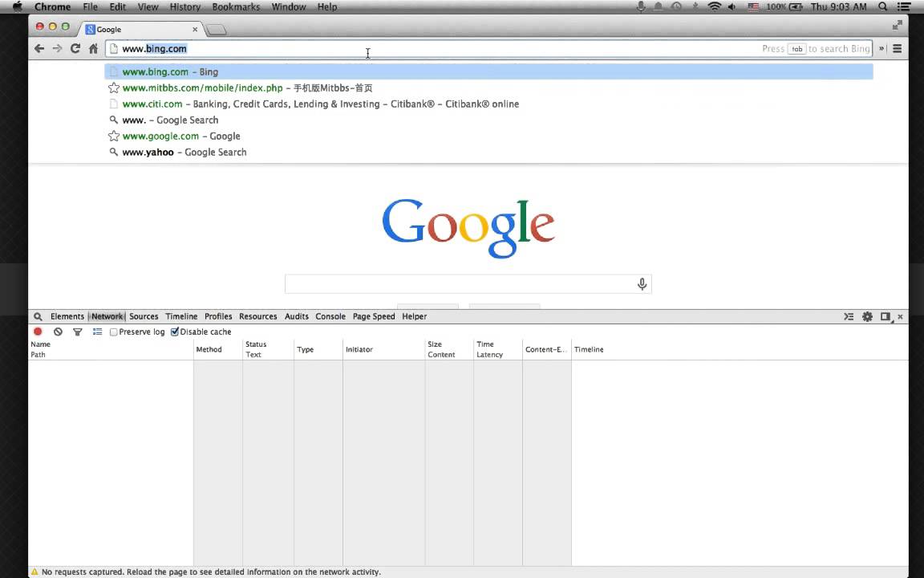Sort by the Time Latency column header
924x578 pixels.
pyautogui.click(x=498, y=350)
